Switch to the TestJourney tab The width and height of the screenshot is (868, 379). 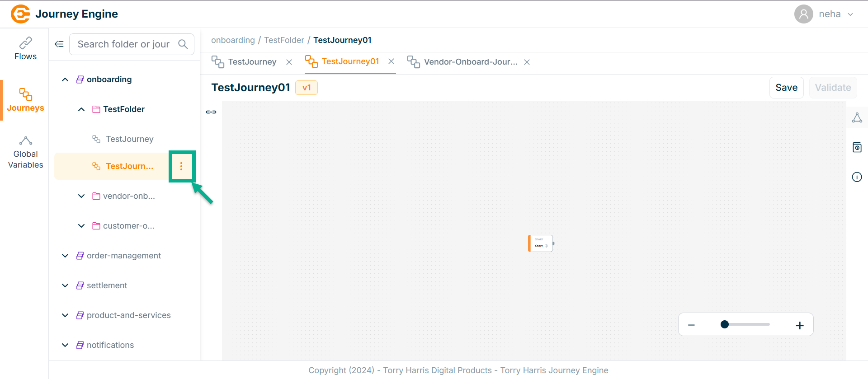pos(252,62)
